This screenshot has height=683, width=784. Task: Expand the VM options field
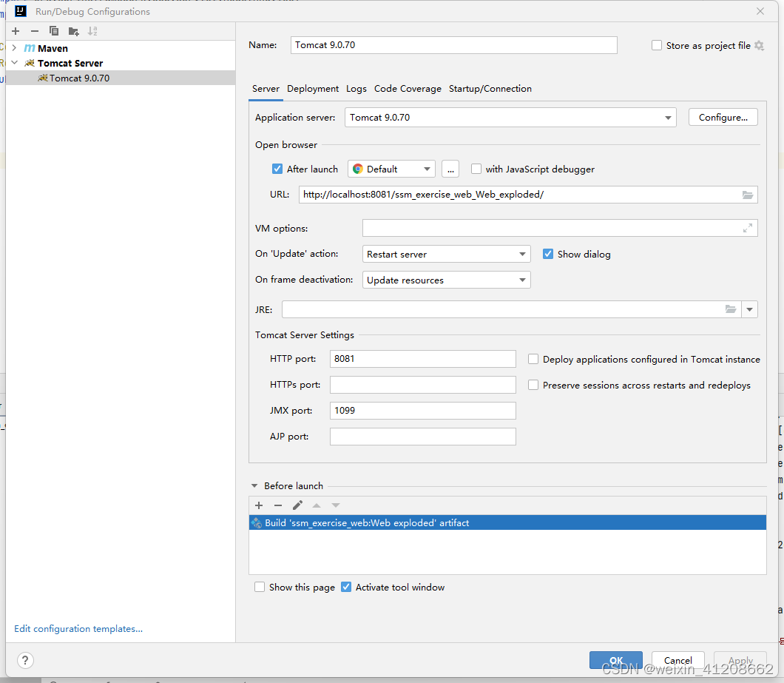pos(748,228)
